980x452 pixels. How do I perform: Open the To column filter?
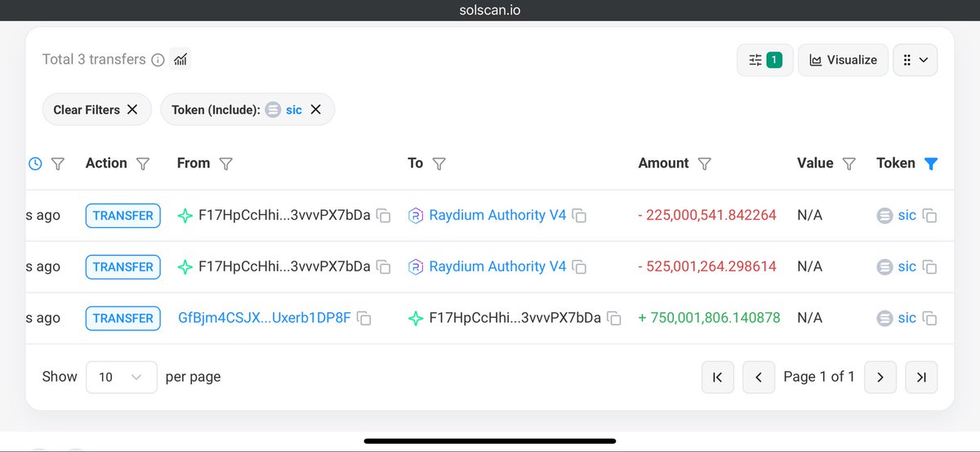point(439,163)
